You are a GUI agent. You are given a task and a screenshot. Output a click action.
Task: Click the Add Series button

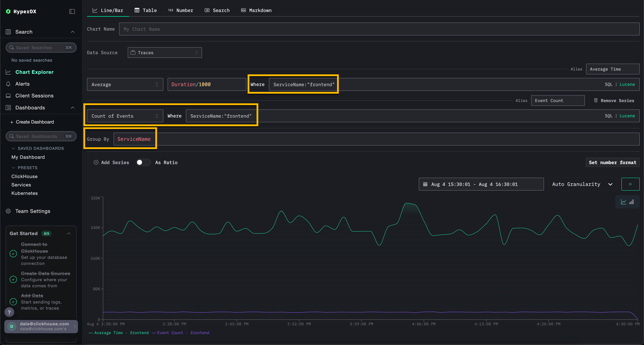point(111,162)
